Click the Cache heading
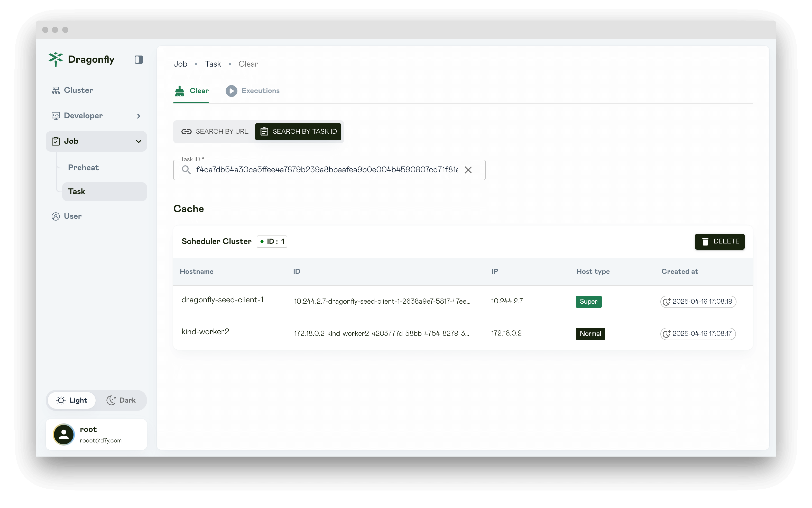The image size is (812, 508). pos(189,209)
